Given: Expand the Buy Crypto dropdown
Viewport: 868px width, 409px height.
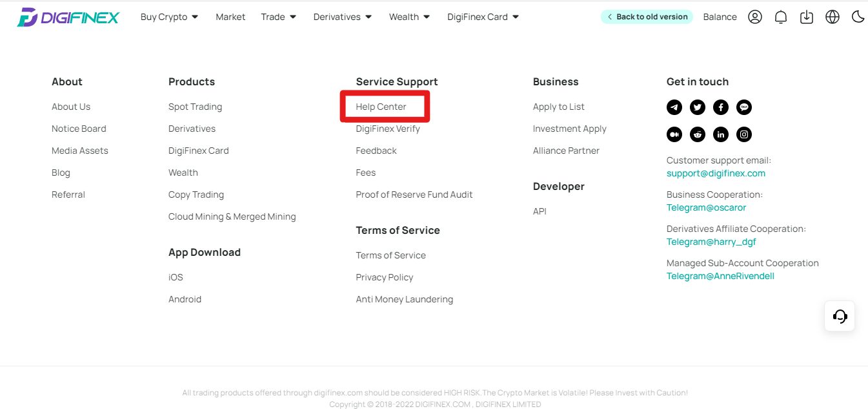Looking at the screenshot, I should click(170, 17).
